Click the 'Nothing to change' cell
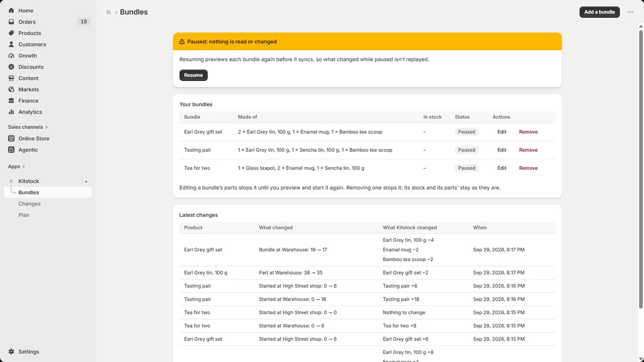Screen dimensions: 644x362 404,312
